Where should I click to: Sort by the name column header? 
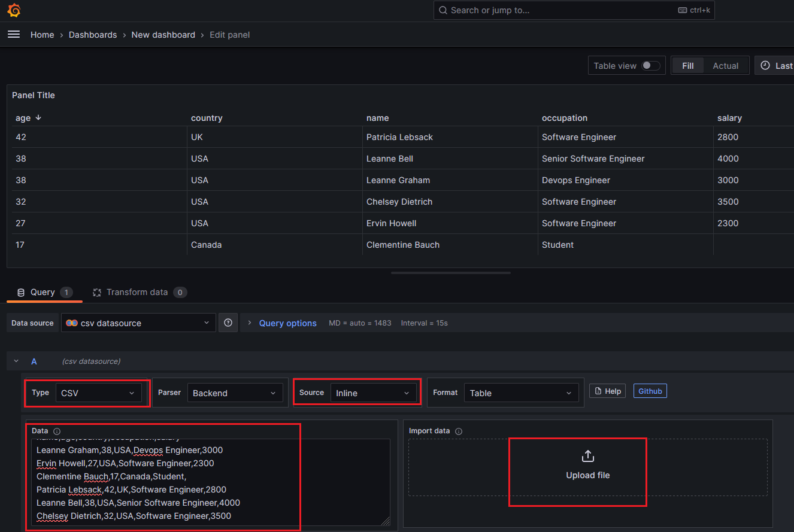pyautogui.click(x=378, y=118)
